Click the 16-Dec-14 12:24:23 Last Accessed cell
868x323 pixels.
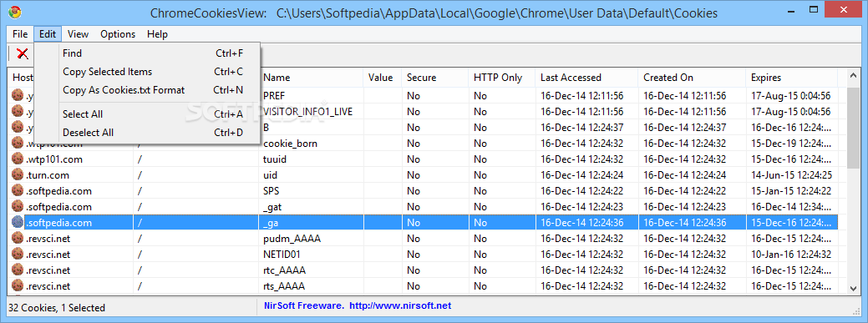(581, 207)
